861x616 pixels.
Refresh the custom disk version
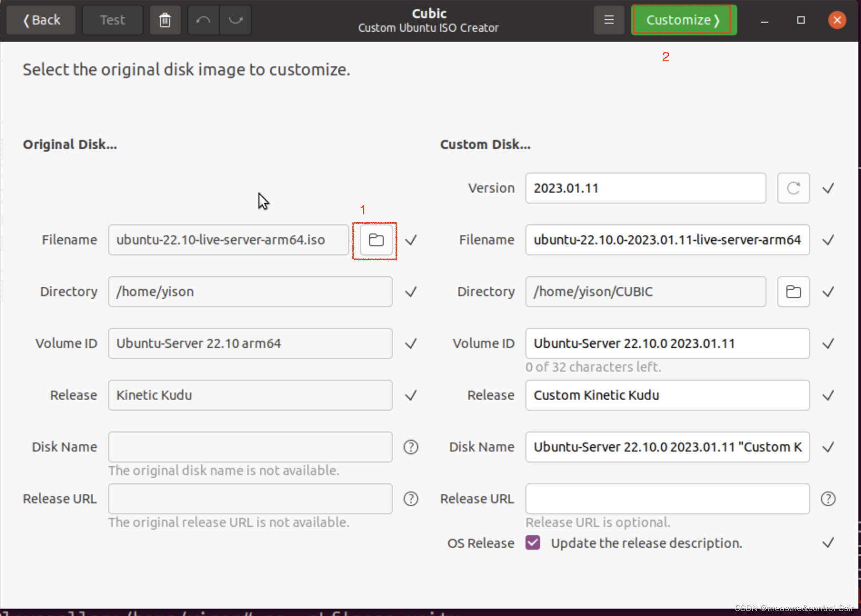coord(793,188)
